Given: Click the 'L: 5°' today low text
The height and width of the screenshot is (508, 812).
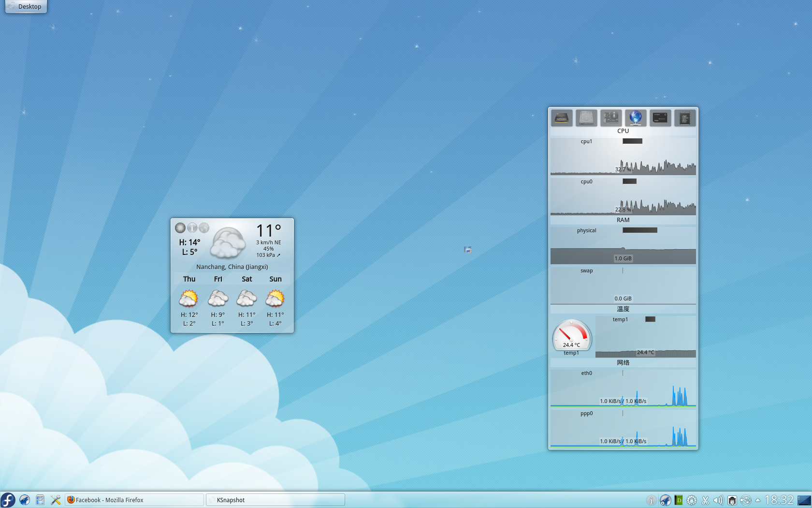Looking at the screenshot, I should (189, 252).
